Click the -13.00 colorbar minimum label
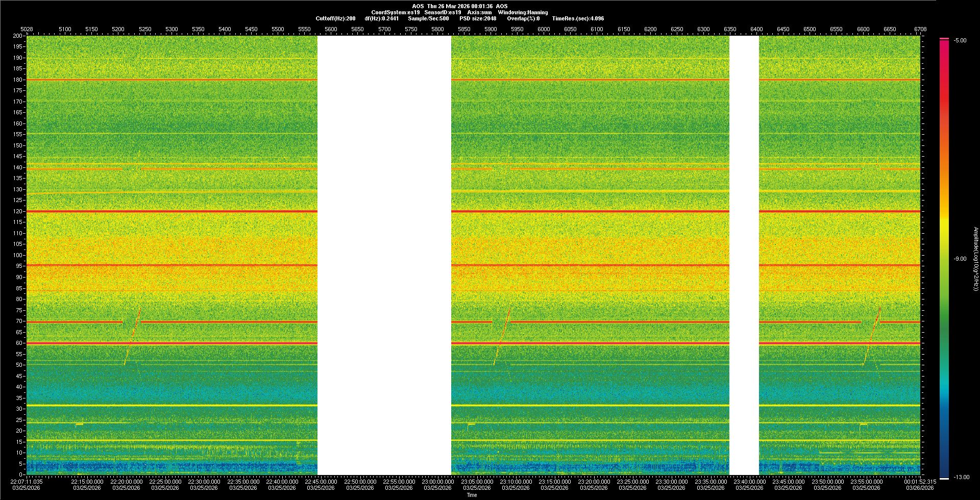 click(961, 477)
